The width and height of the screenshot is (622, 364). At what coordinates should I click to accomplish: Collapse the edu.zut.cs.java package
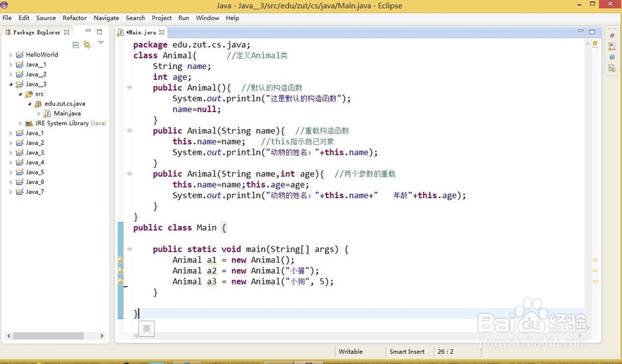tap(30, 104)
